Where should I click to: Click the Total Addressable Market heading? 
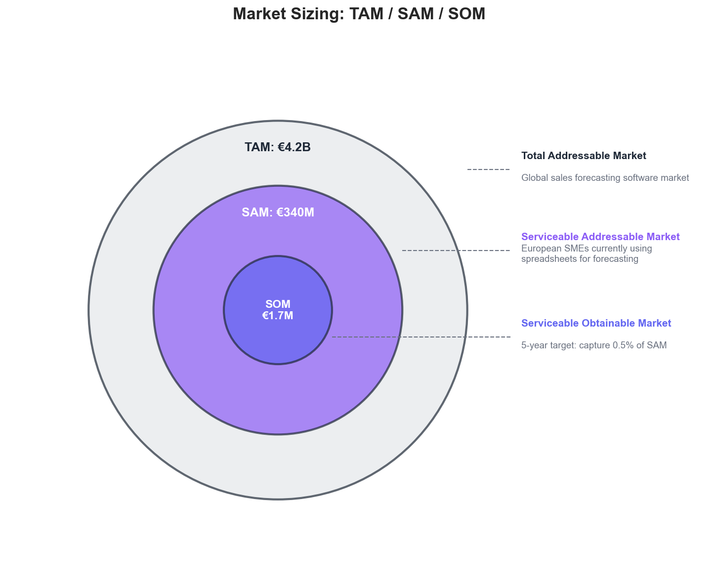[x=583, y=156]
